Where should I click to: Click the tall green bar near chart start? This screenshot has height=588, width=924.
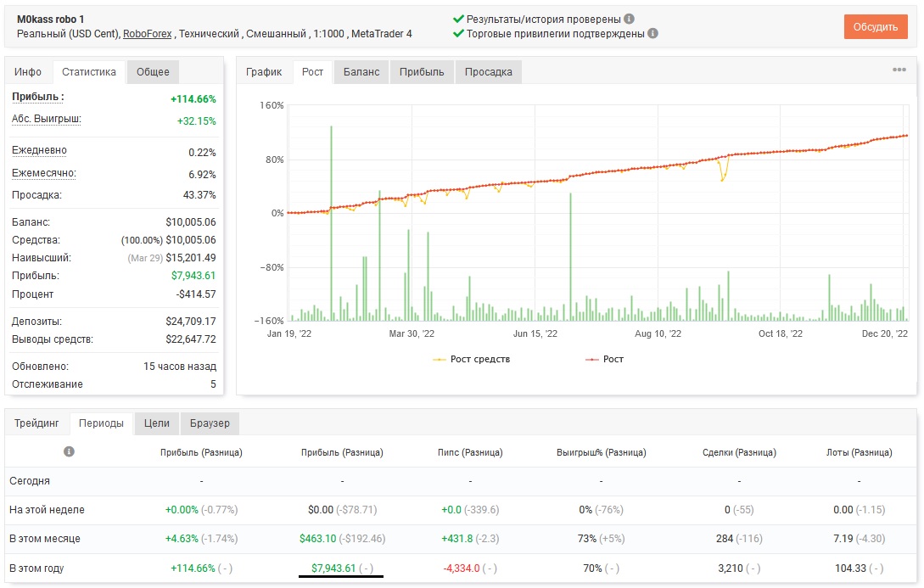[x=331, y=223]
